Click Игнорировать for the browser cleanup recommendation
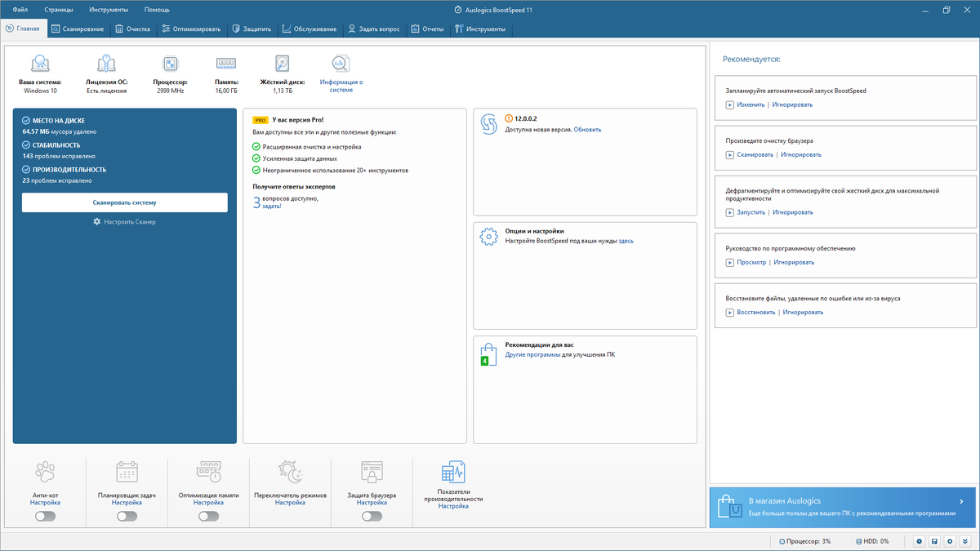The height and width of the screenshot is (551, 980). (x=801, y=154)
